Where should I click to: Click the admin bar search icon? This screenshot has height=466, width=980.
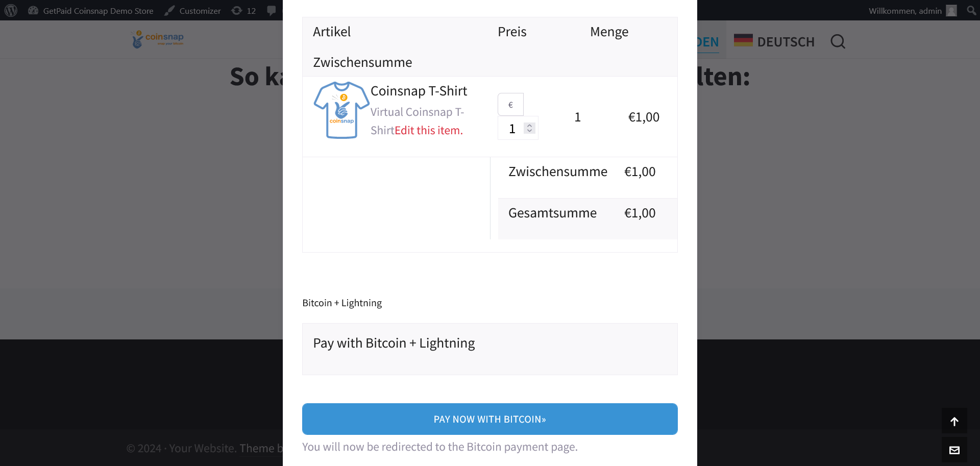[971, 10]
